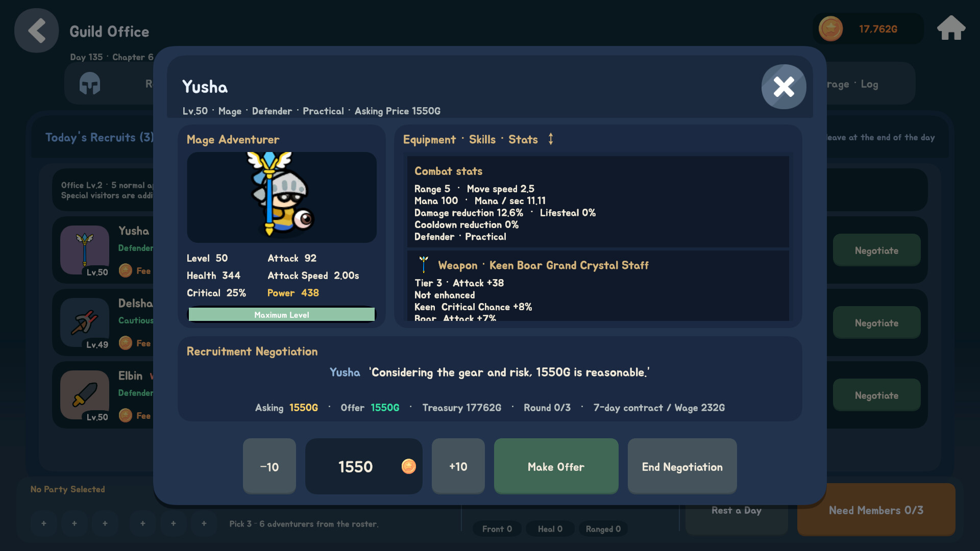Click the Round 0/3 negotiation counter

coord(547,408)
